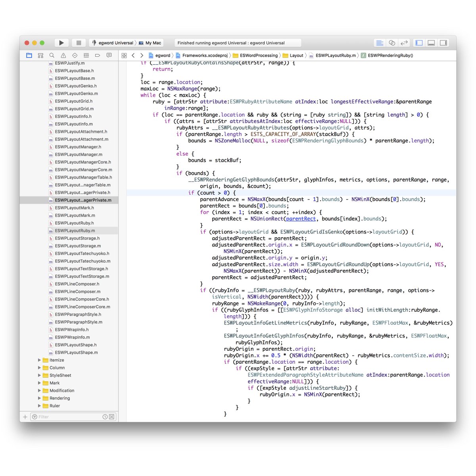476x476 pixels.
Task: Open the filter options icon in Filter field
Action: (35, 417)
